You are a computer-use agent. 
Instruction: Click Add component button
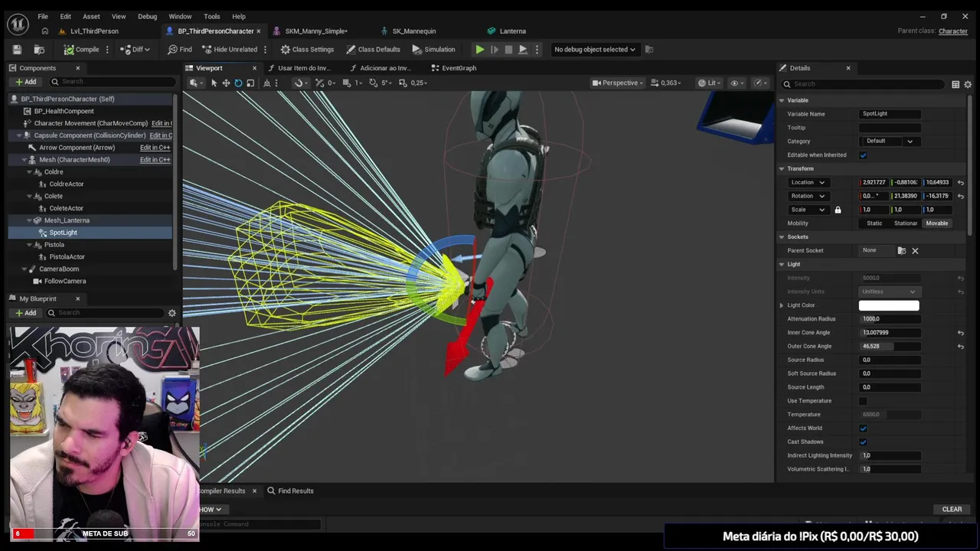(25, 82)
